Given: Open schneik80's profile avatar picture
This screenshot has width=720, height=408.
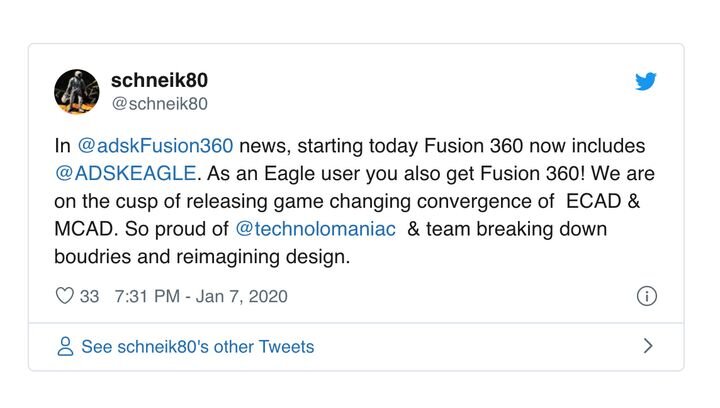Looking at the screenshot, I should coord(75,91).
